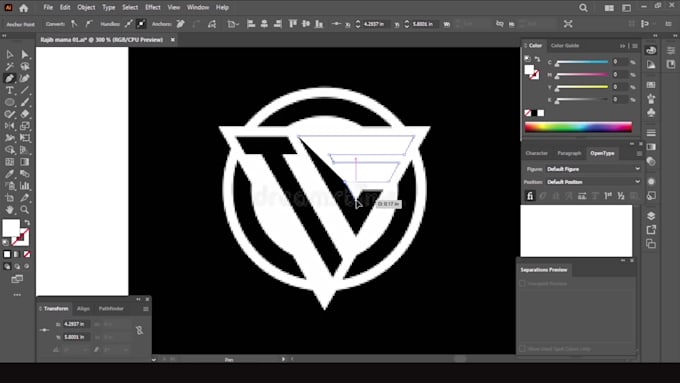Activate the Hand tool
Screen dimensions: 680x383
point(10,210)
